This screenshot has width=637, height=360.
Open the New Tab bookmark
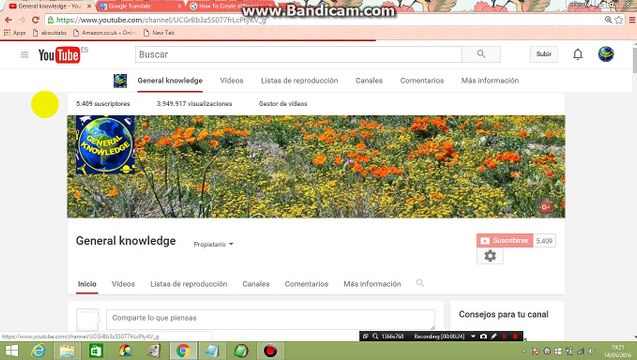[x=159, y=33]
